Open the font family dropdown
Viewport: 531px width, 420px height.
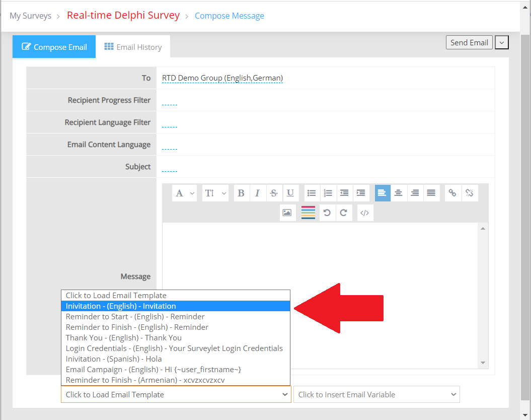[185, 193]
